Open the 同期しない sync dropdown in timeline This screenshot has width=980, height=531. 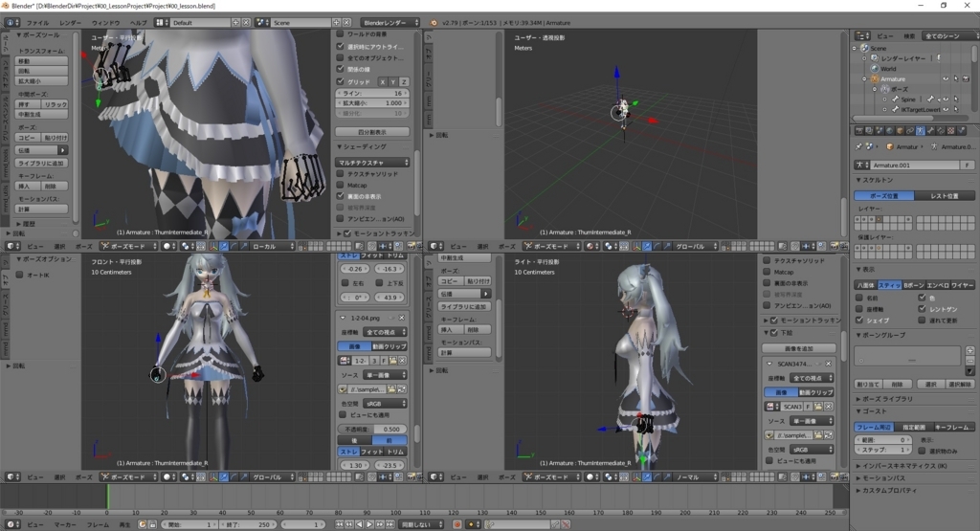422,524
